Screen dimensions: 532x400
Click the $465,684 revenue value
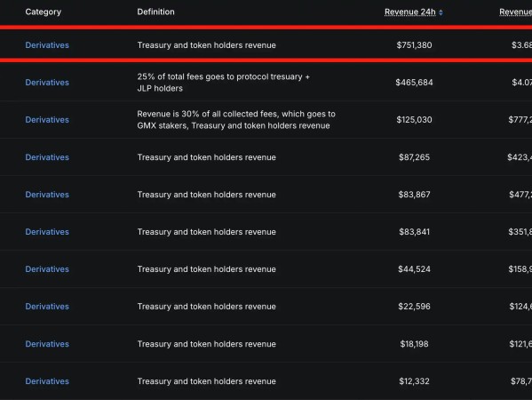point(414,83)
